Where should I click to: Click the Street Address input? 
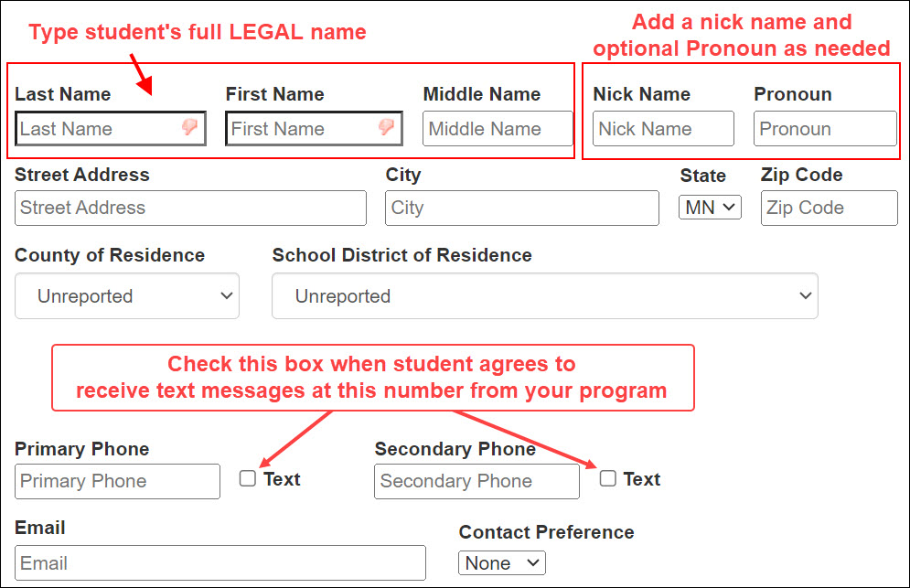[x=190, y=208]
